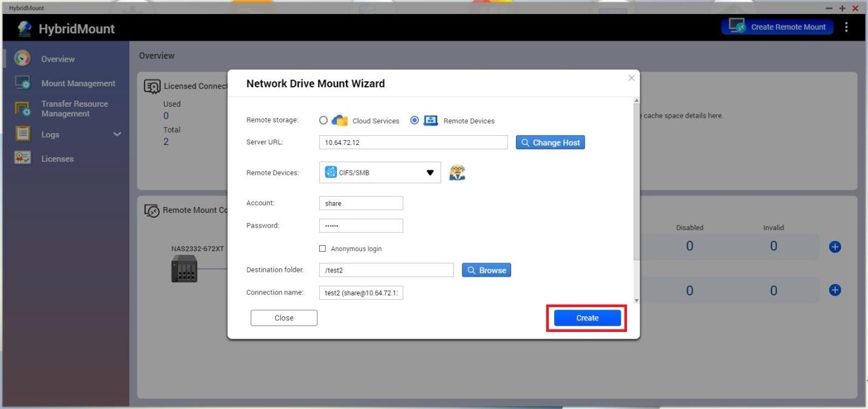This screenshot has height=409, width=868.
Task: Click the Create Remote Mount button
Action: (778, 27)
